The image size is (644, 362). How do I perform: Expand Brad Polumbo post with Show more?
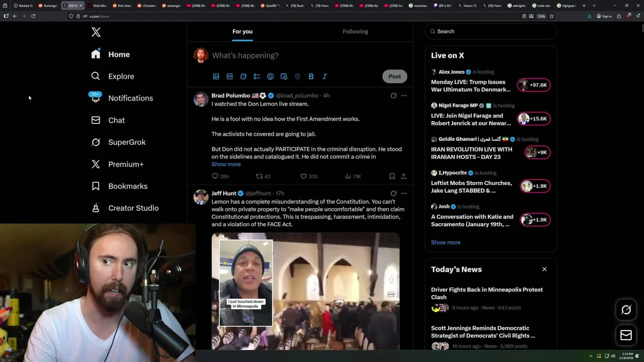pyautogui.click(x=226, y=164)
